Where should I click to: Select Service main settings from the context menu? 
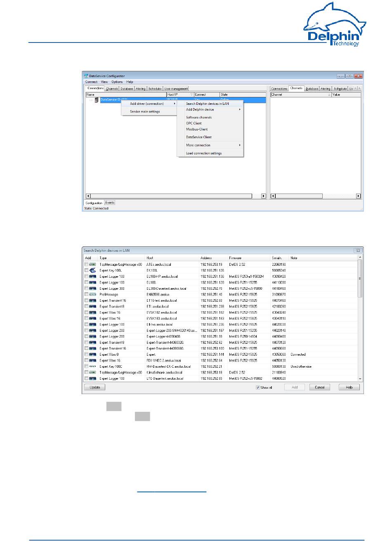[x=145, y=111]
